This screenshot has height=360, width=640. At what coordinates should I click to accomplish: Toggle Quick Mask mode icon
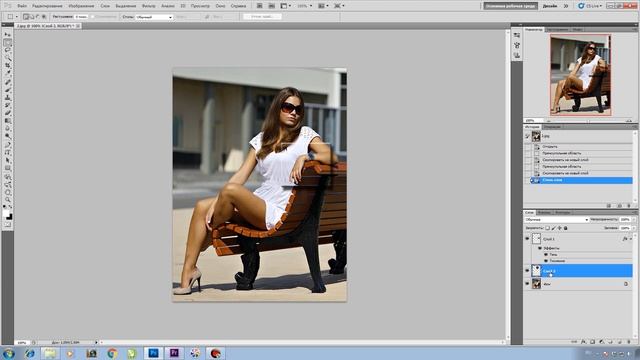coord(8,224)
